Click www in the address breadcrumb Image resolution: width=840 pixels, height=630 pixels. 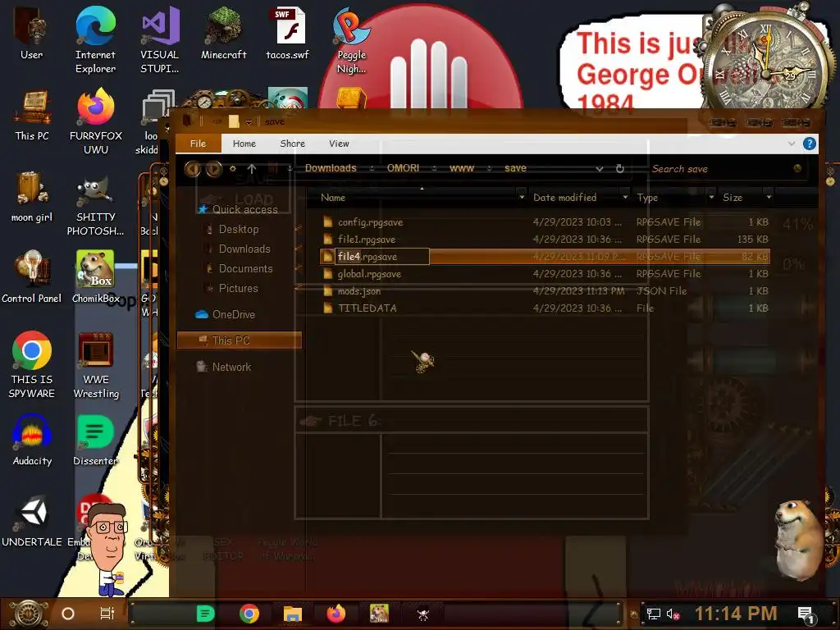point(462,168)
